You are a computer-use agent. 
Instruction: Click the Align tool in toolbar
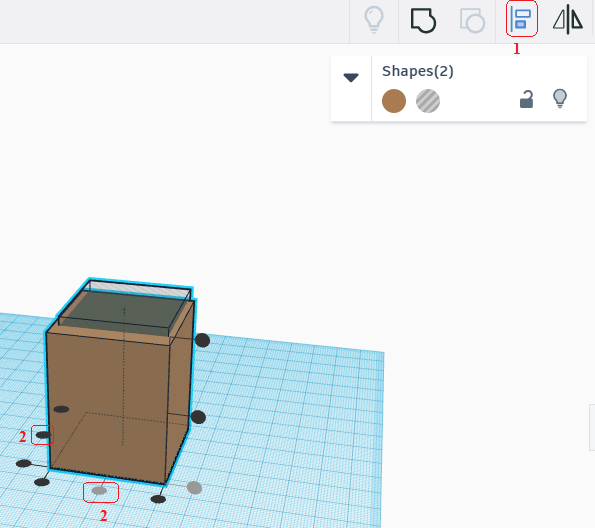click(x=522, y=19)
